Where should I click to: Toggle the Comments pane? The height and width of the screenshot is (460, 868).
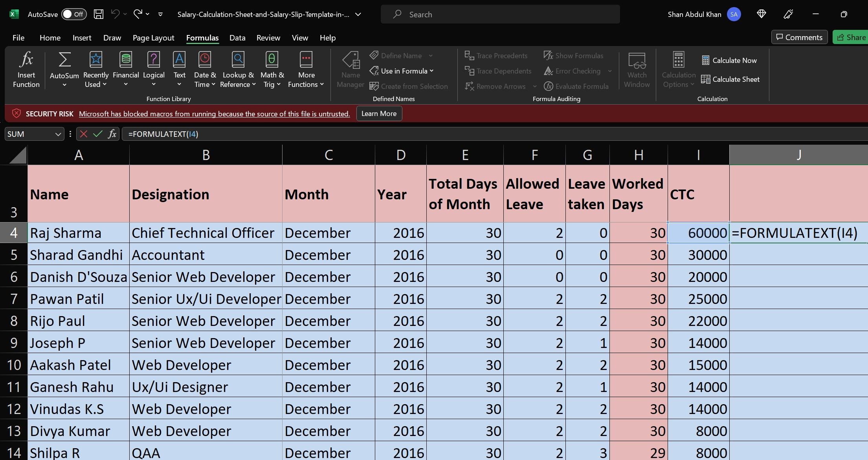[x=799, y=37]
